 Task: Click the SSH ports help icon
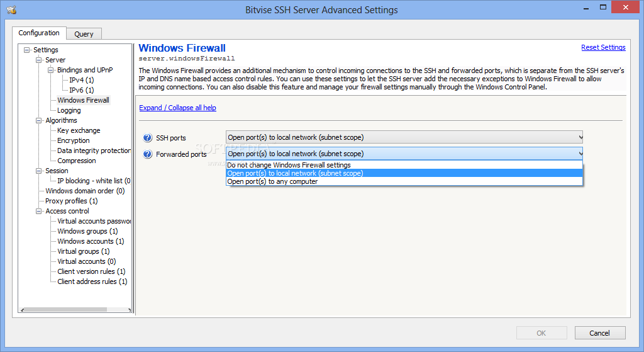coord(147,138)
